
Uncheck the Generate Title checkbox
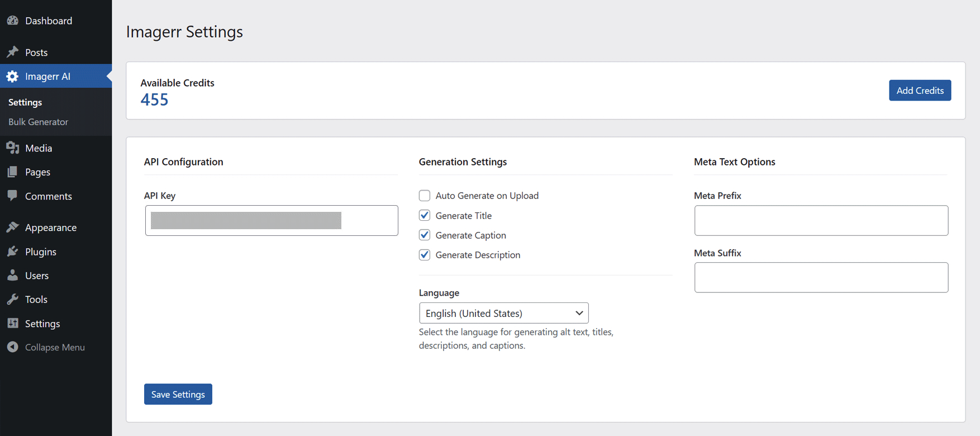(425, 215)
